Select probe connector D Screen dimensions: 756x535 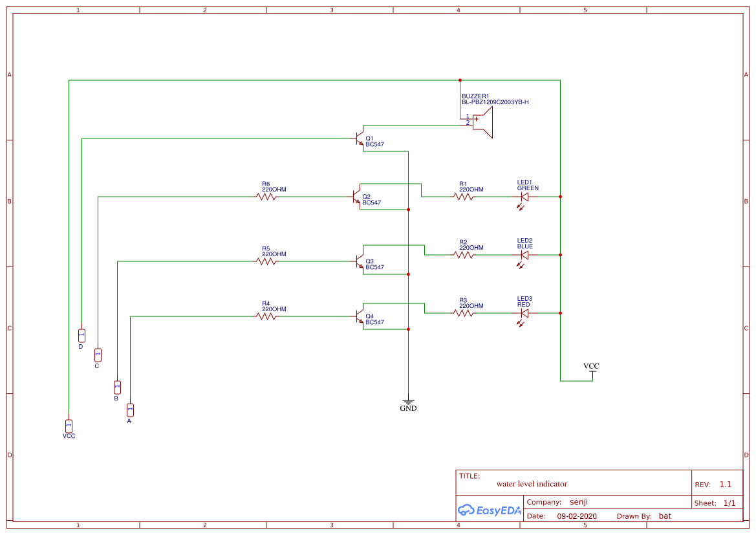coord(82,335)
